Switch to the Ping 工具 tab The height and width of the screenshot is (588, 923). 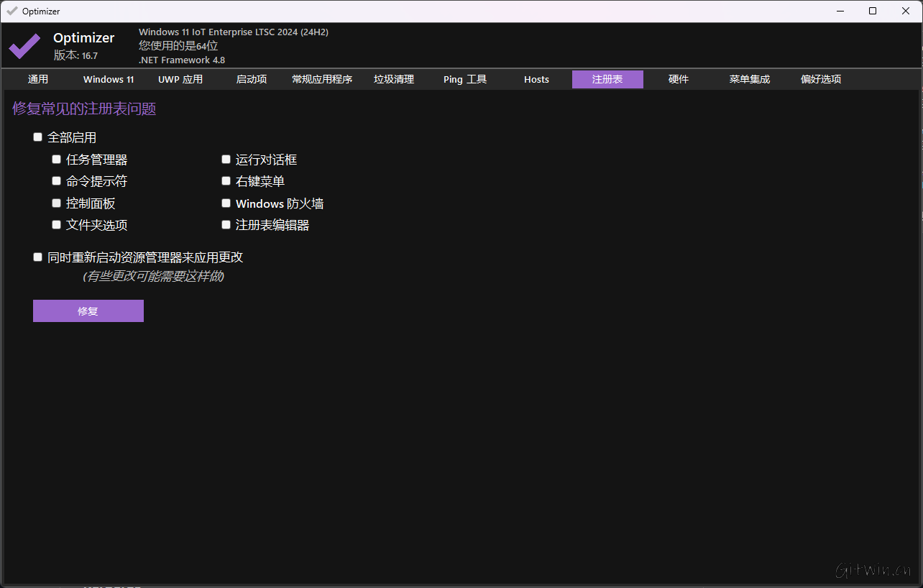tap(464, 79)
